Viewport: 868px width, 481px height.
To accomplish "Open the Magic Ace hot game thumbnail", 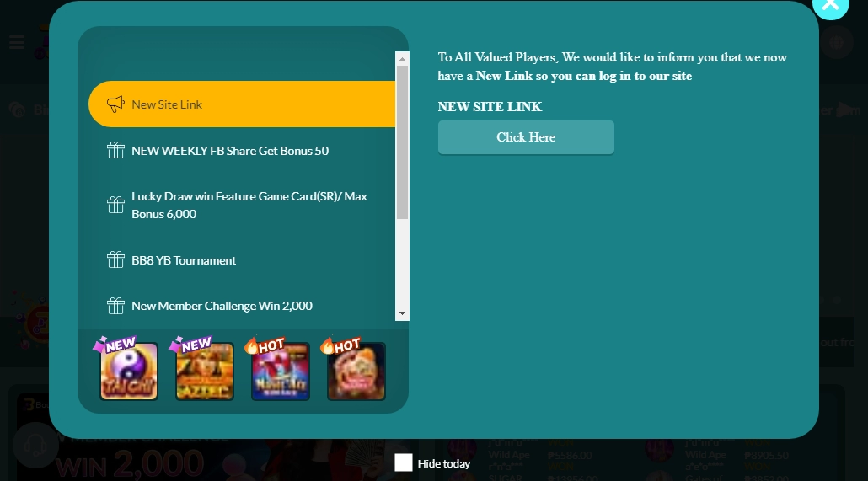I will tap(281, 371).
